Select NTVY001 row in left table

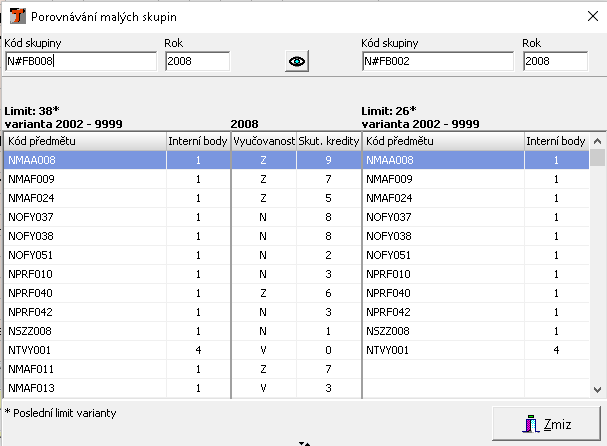(x=85, y=350)
